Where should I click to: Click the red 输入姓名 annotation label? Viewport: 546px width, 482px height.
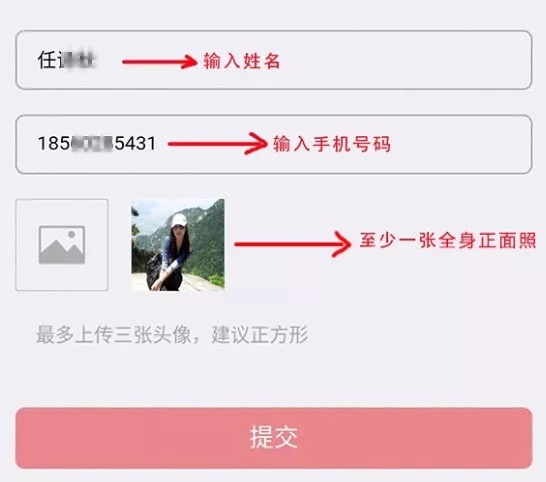[x=242, y=61]
